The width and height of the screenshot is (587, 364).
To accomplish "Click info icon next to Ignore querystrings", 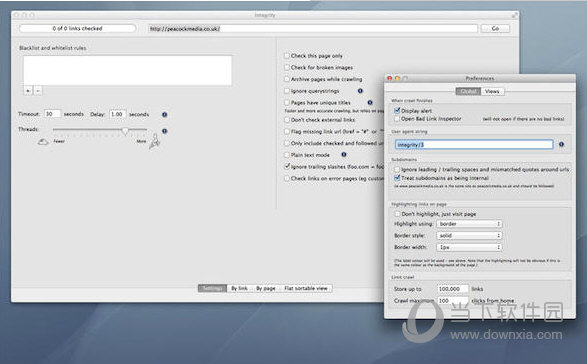I will 360,91.
